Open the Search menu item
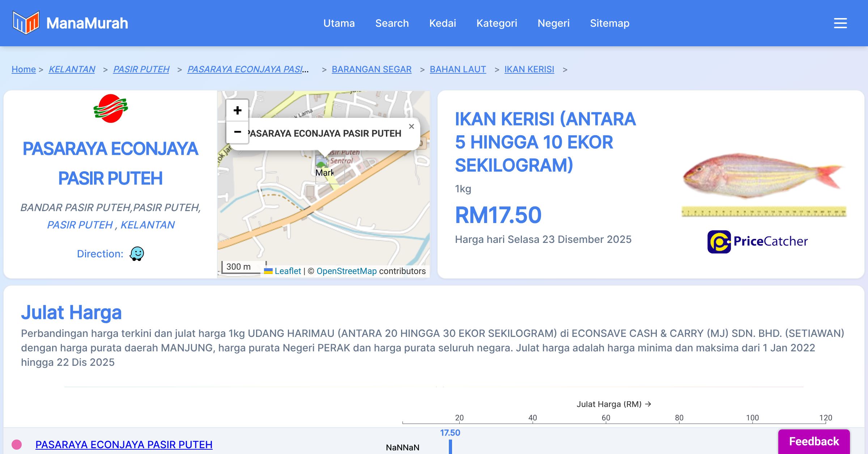 point(392,23)
